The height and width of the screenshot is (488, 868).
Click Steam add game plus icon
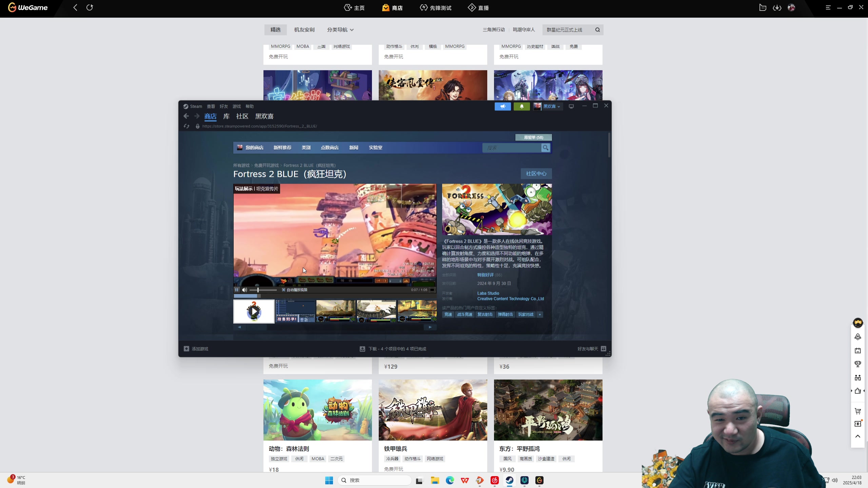pos(186,349)
